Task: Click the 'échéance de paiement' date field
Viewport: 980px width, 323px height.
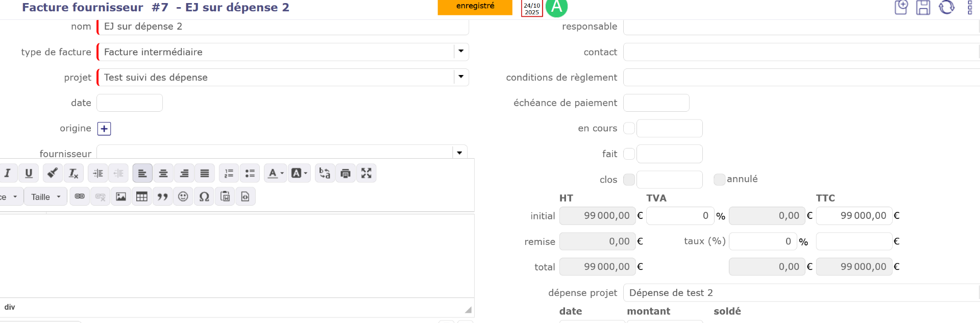Action: click(x=656, y=103)
